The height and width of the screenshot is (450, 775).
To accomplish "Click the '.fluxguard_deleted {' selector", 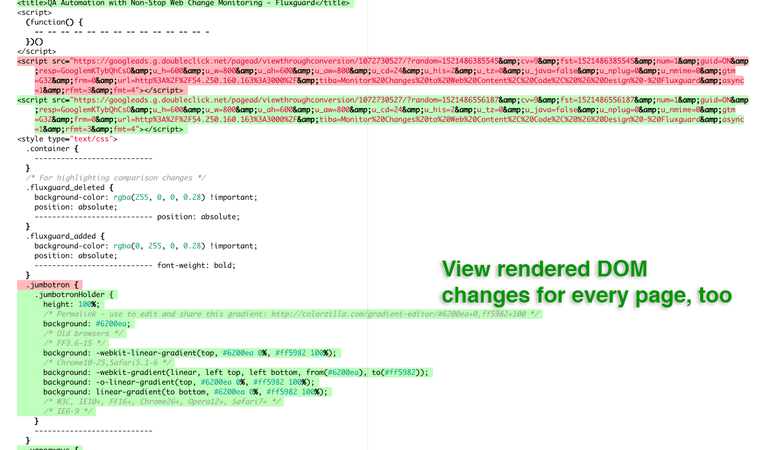I will [69, 187].
